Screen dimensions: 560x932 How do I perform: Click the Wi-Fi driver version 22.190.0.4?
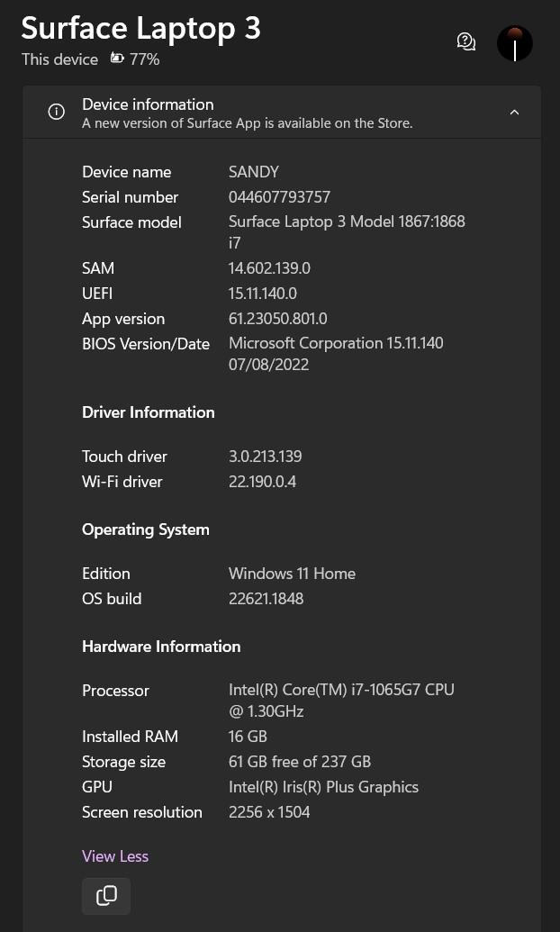click(x=263, y=482)
